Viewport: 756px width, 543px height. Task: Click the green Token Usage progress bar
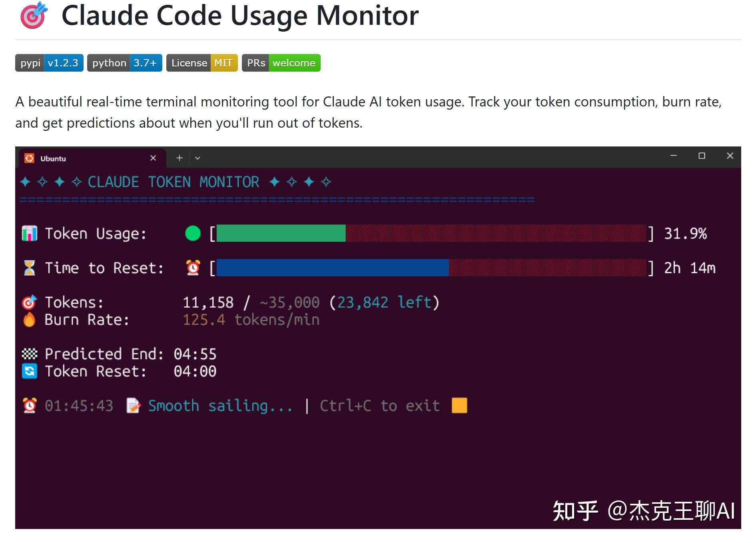280,234
